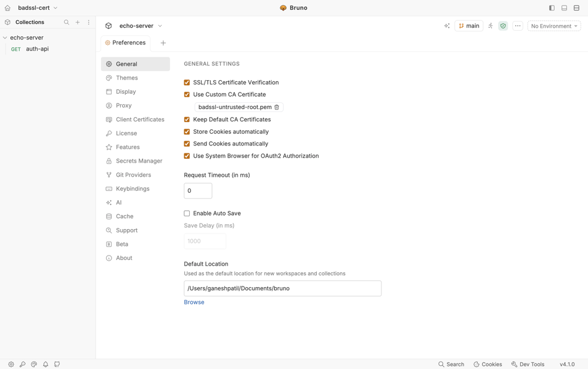The image size is (588, 369).
Task: Click the green shield security icon
Action: [x=503, y=26]
